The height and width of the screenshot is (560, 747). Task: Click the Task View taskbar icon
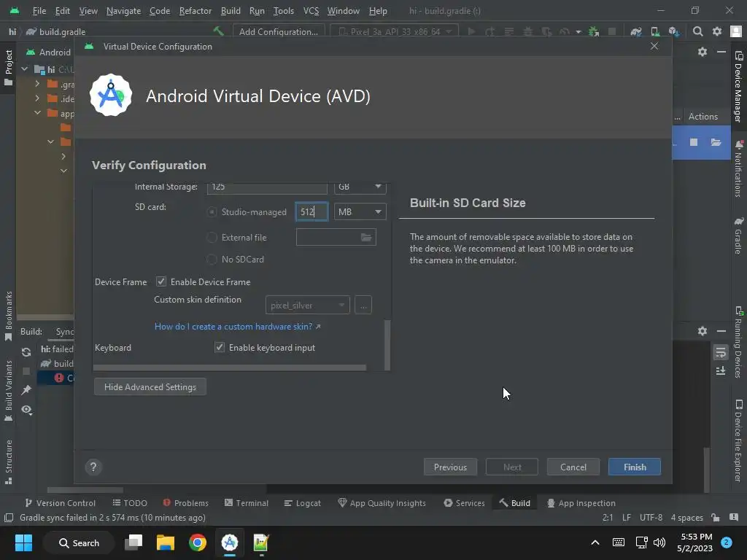point(133,542)
